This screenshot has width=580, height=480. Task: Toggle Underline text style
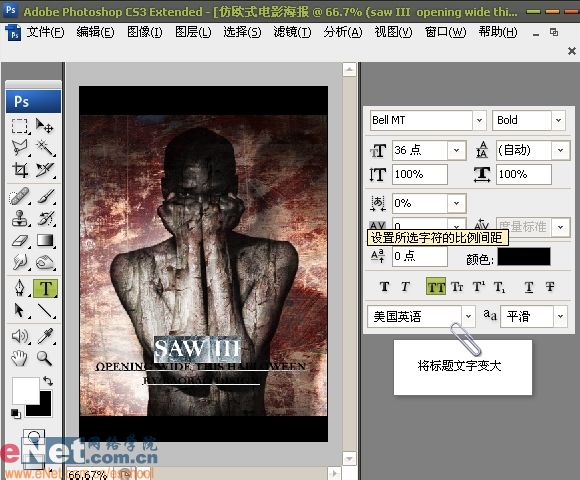(529, 287)
